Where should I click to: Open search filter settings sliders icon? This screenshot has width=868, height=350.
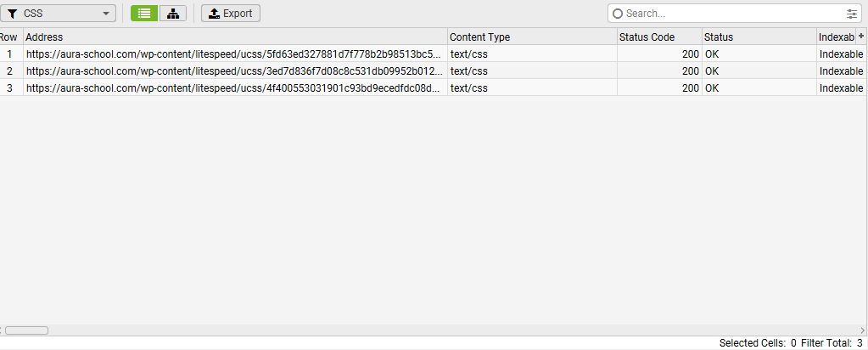(851, 14)
